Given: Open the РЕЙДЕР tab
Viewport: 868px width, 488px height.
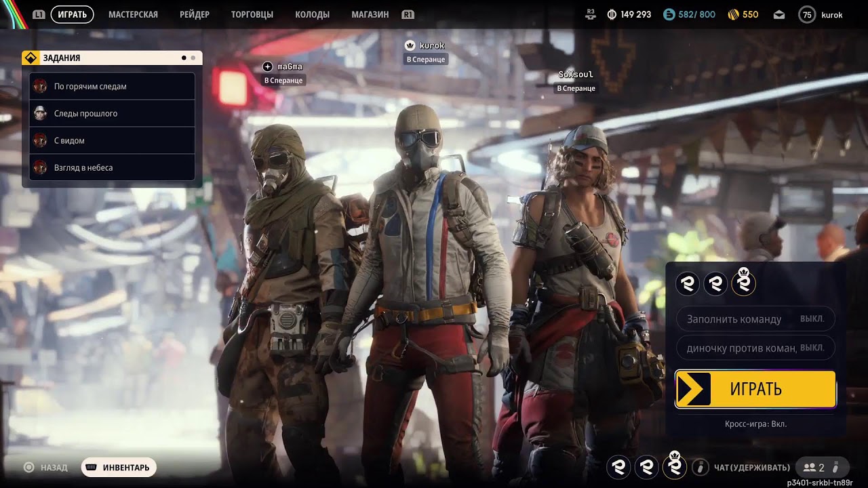Looking at the screenshot, I should [195, 14].
